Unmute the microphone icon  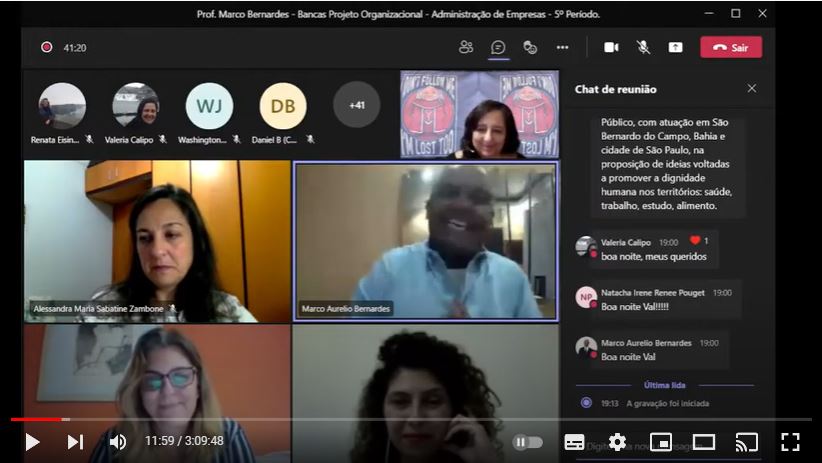(x=643, y=47)
